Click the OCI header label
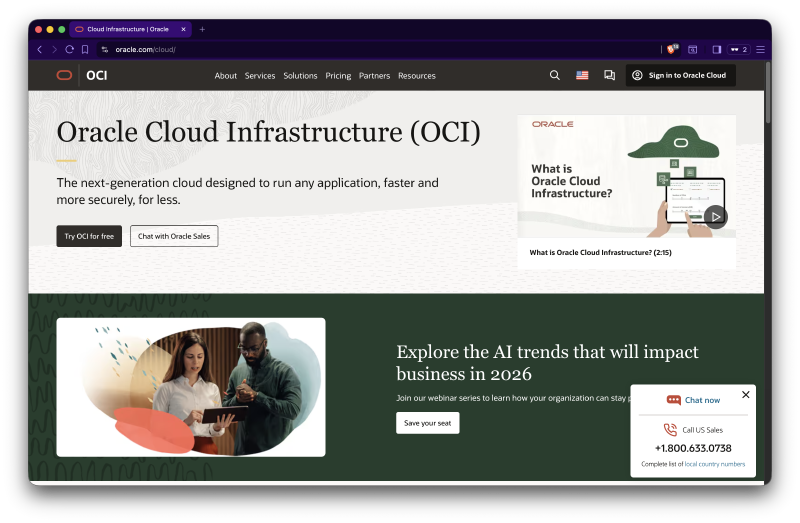The image size is (800, 523). click(x=97, y=76)
